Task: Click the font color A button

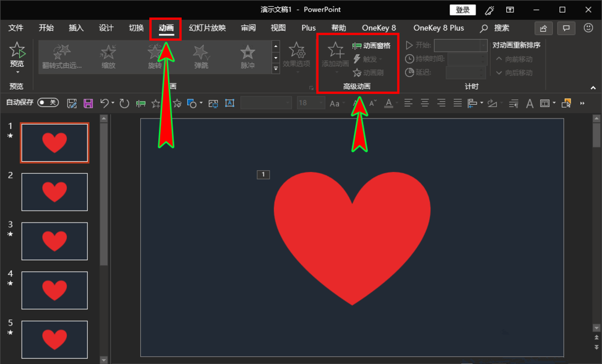Action: click(x=388, y=103)
